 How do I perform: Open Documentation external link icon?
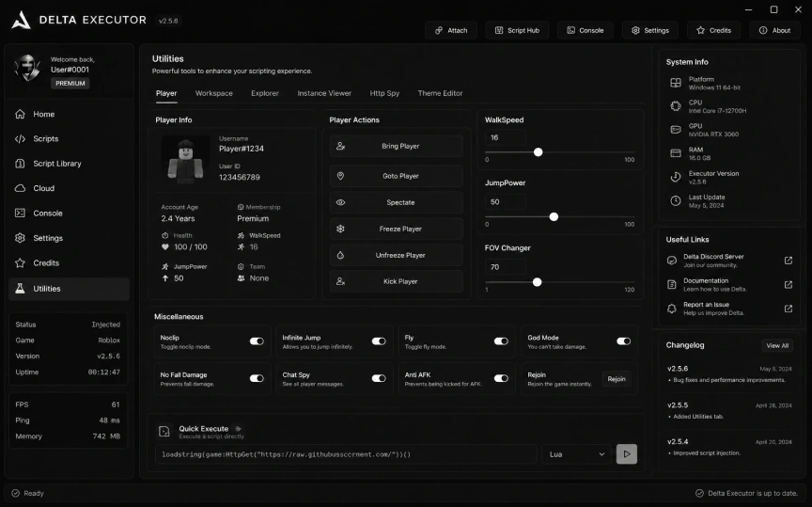point(789,285)
